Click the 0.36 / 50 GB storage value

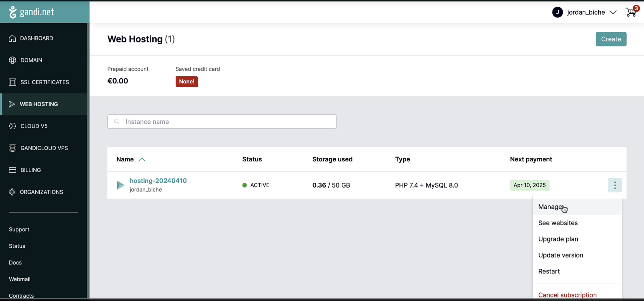click(331, 185)
